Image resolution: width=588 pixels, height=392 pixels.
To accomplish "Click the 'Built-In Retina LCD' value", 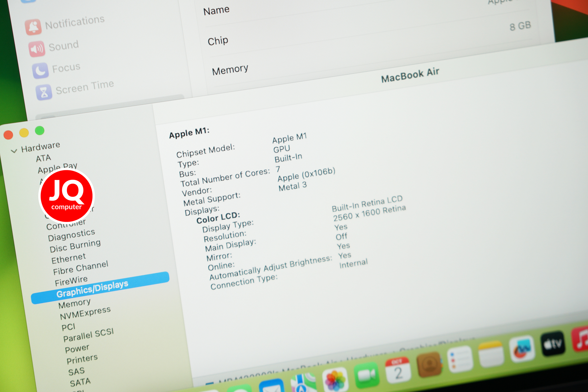I will (367, 203).
